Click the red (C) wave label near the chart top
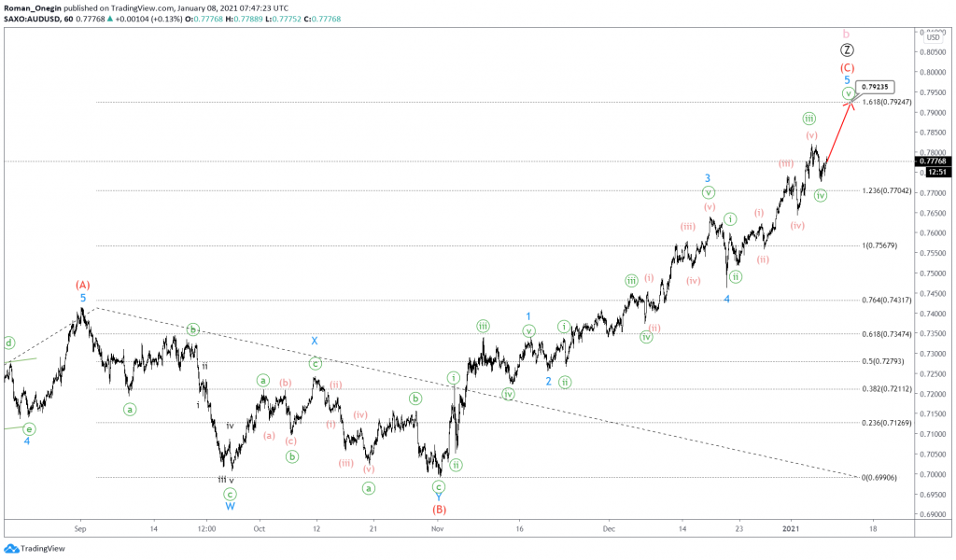 coord(848,67)
